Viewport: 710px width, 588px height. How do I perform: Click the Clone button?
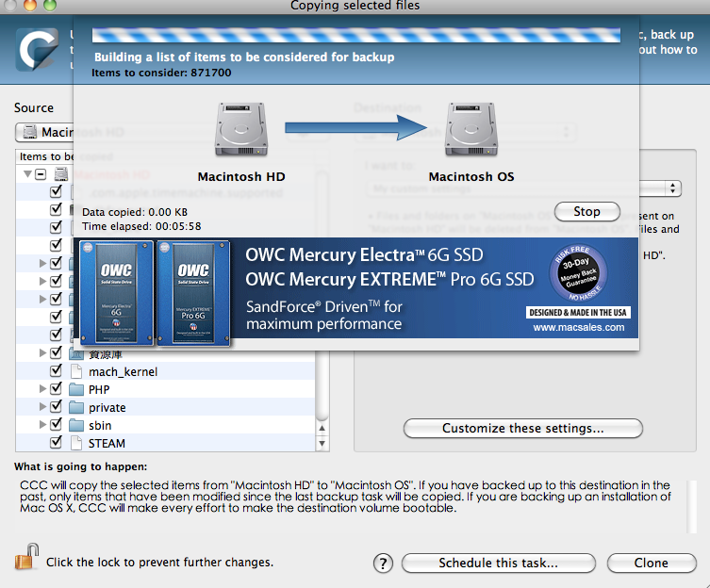pos(652,563)
